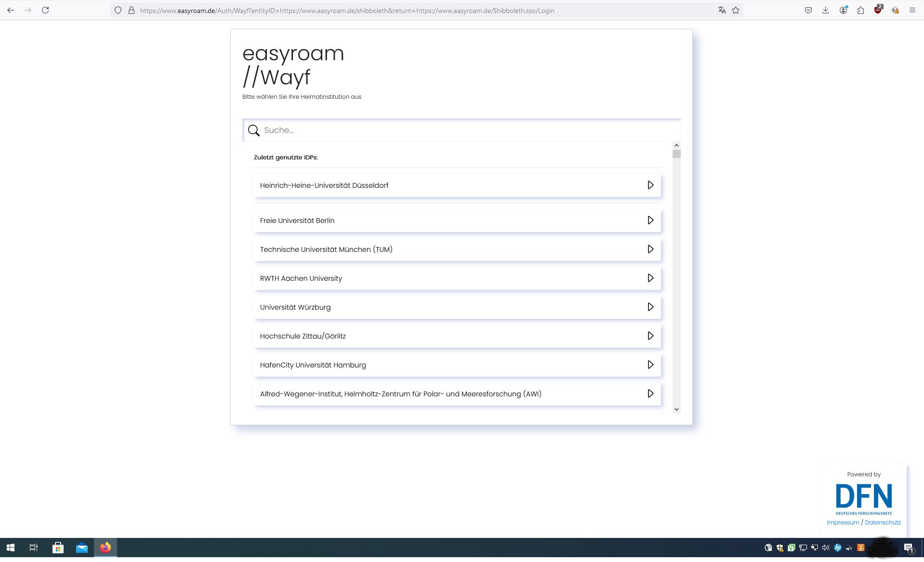924x562 pixels.
Task: Open the Impressum link
Action: click(843, 523)
